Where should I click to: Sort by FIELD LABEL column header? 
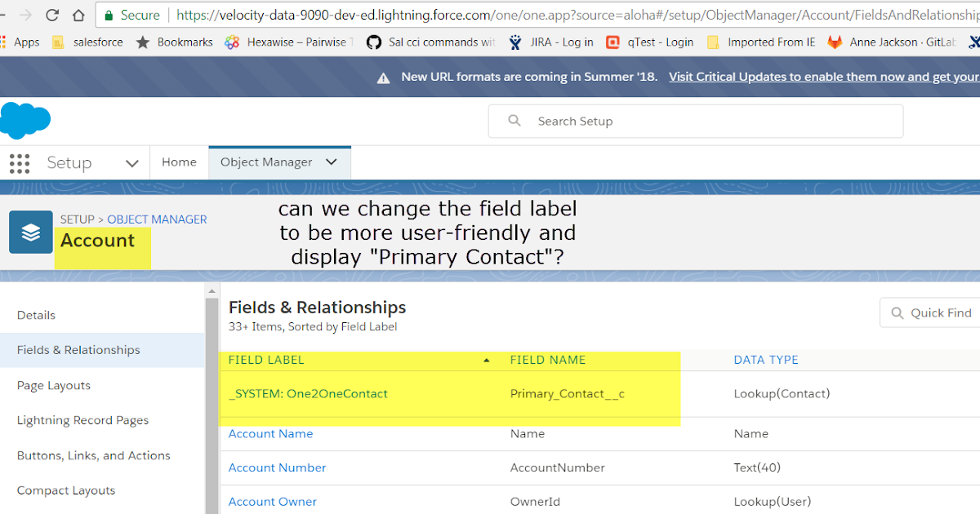[266, 360]
